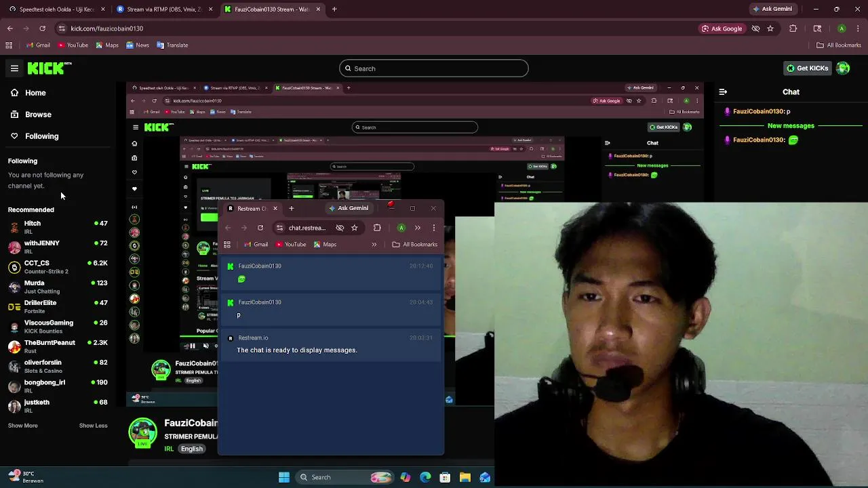Open the Kick sidebar hamburger menu
The image size is (868, 488).
pos(14,68)
